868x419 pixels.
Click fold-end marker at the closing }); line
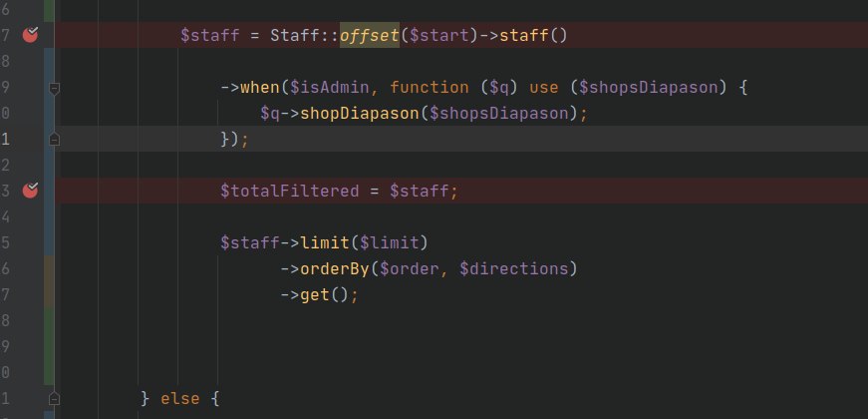coord(54,139)
